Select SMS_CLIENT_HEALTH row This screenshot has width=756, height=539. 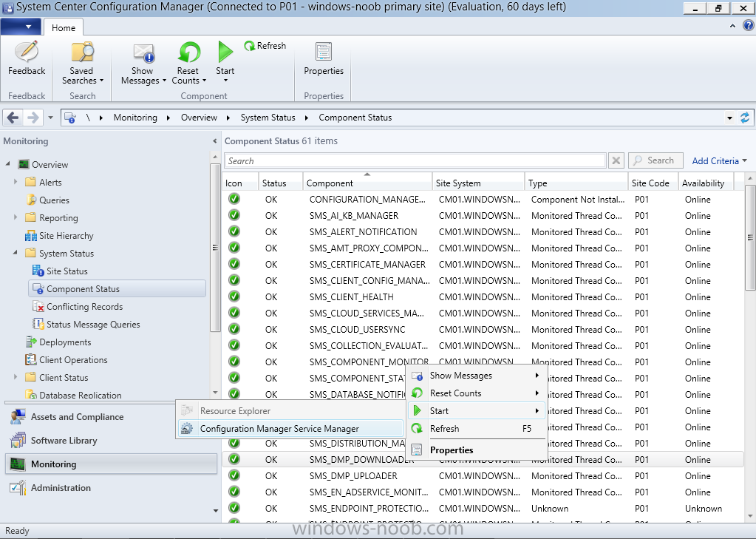click(482, 296)
